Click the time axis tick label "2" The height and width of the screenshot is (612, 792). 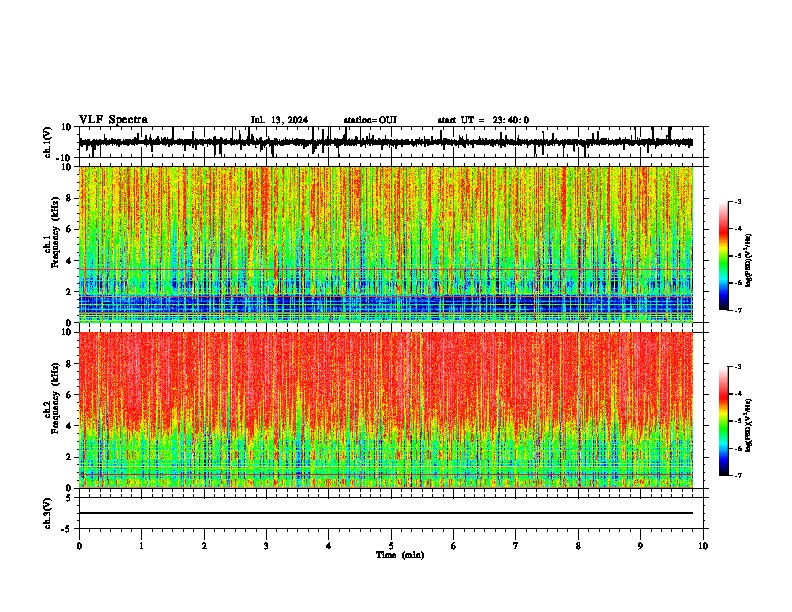point(204,546)
